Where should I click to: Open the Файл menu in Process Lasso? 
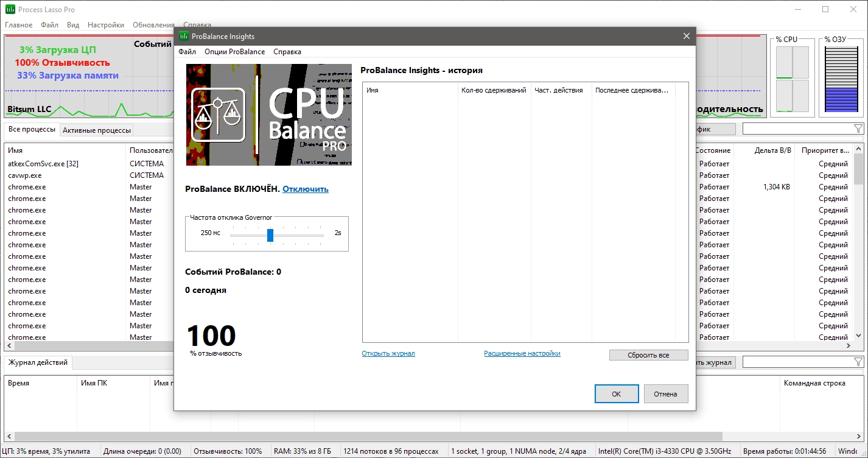50,25
